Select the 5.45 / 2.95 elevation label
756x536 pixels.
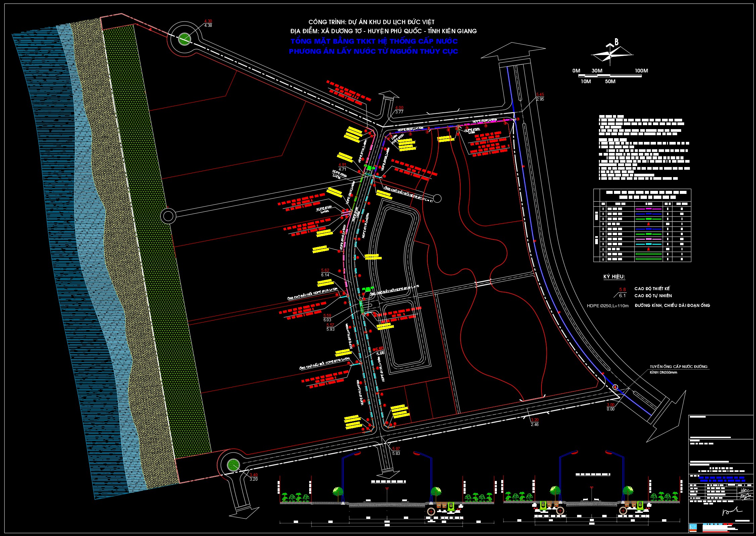tap(540, 97)
